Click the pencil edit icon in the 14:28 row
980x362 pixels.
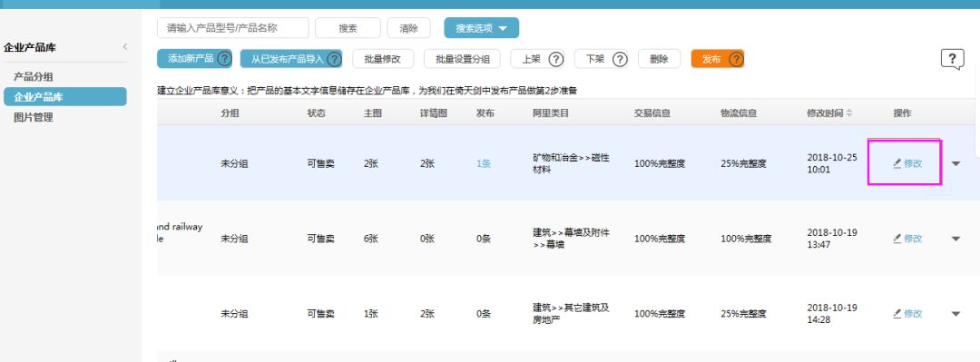[897, 313]
